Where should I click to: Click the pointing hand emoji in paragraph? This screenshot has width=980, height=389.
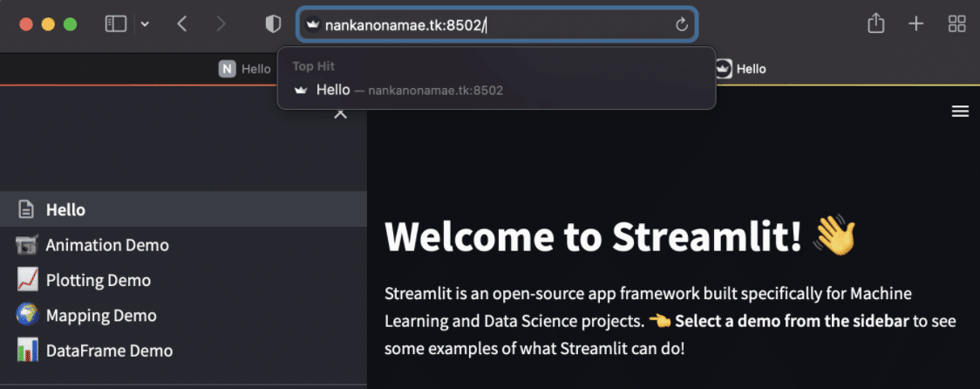(x=659, y=322)
